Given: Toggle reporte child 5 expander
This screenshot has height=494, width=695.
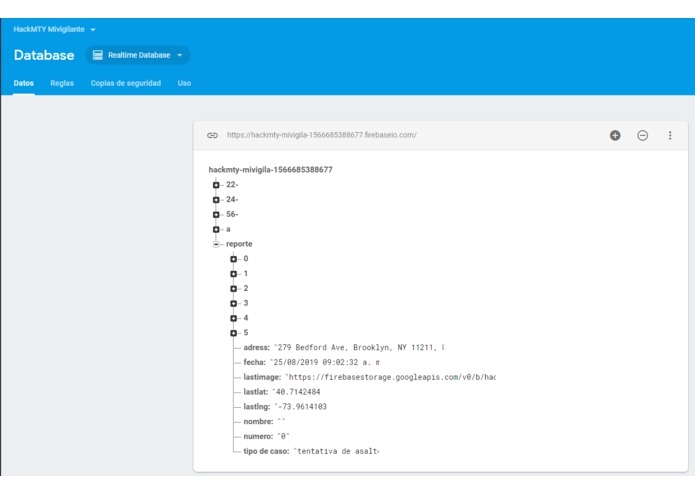Looking at the screenshot, I should (x=234, y=333).
